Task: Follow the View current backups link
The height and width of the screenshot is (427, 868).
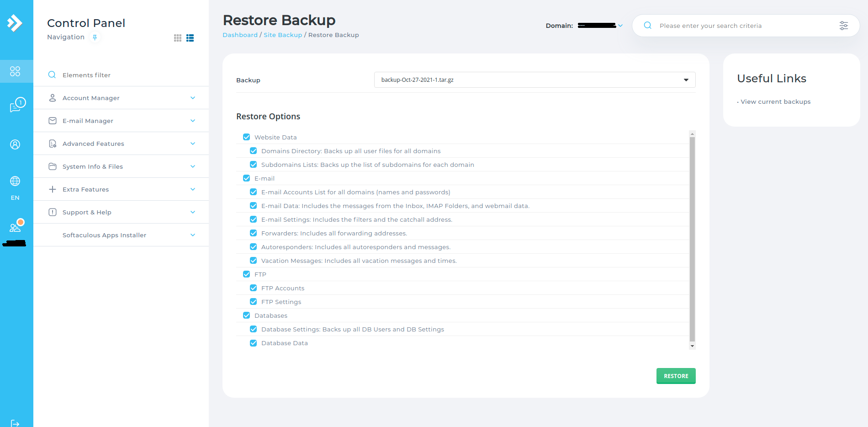Action: 775,101
